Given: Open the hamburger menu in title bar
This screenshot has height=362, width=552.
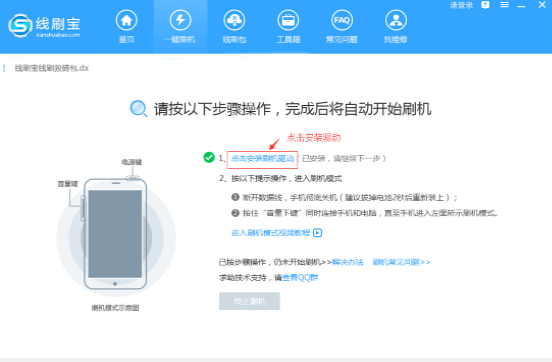Looking at the screenshot, I should [x=504, y=5].
